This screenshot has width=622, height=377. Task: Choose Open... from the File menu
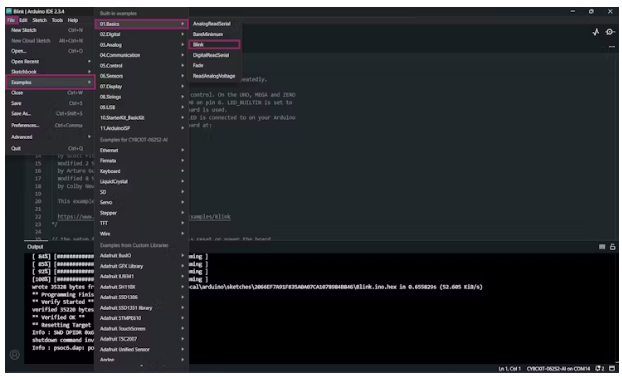point(50,51)
